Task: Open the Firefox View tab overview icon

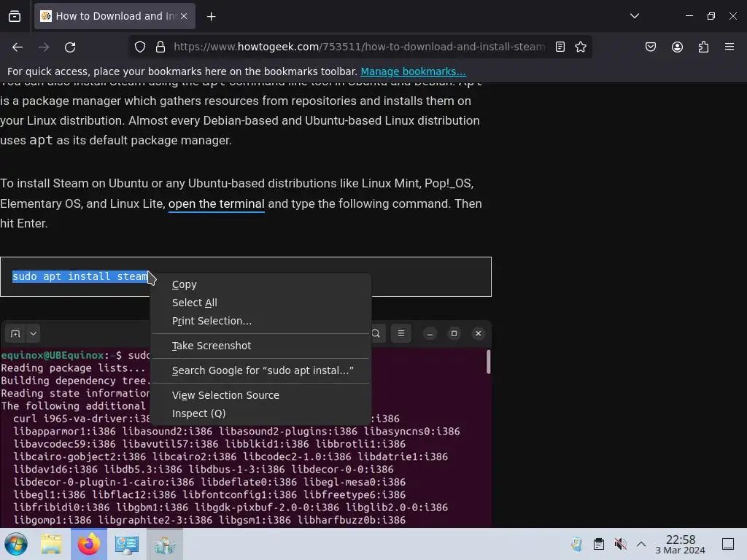Action: [x=15, y=16]
